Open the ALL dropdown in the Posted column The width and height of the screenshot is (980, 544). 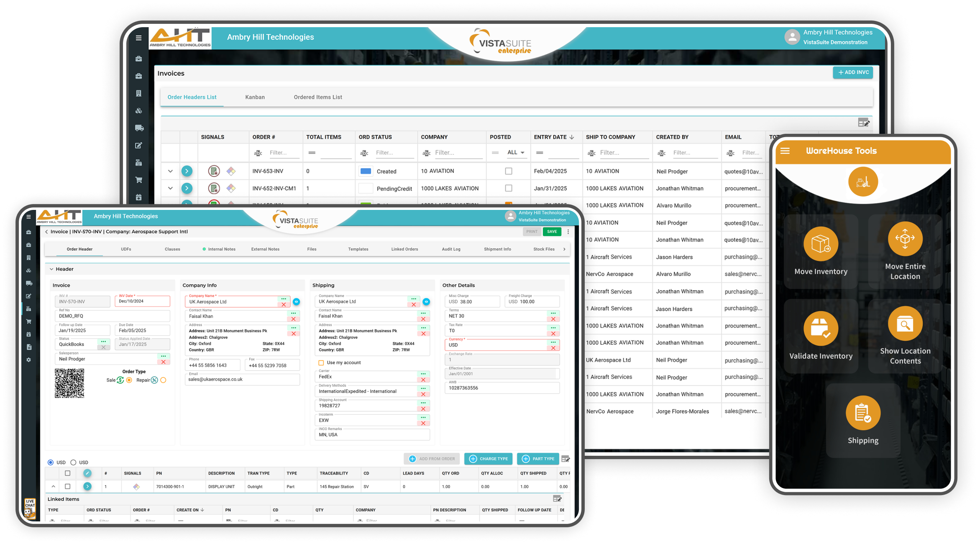click(x=517, y=152)
